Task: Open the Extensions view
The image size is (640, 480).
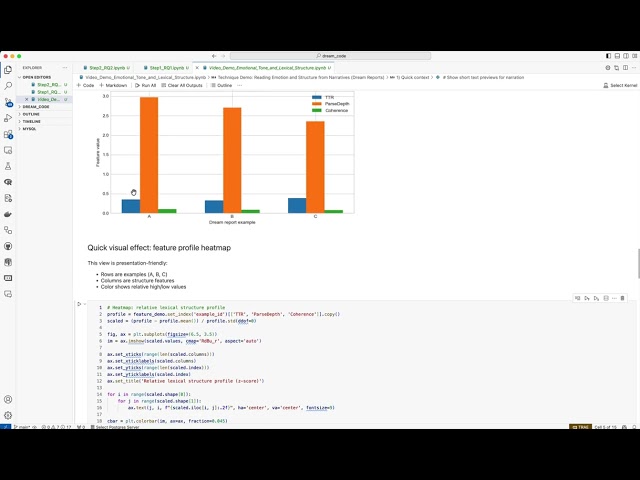Action: (8, 134)
